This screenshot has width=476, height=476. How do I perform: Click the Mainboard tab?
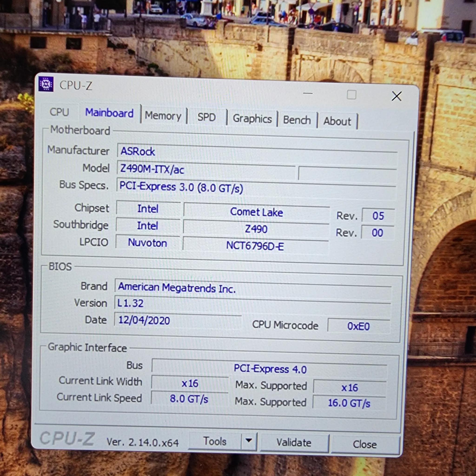pyautogui.click(x=109, y=113)
